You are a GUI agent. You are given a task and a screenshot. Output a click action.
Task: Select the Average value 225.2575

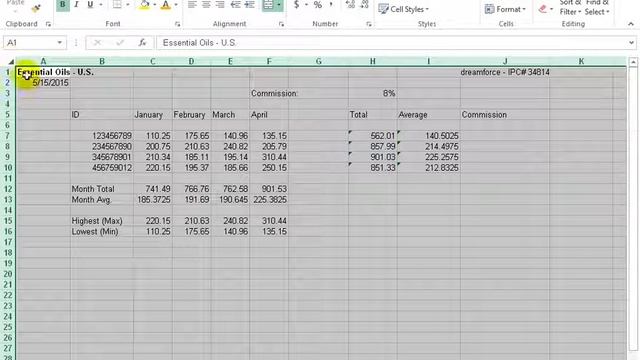click(x=429, y=157)
